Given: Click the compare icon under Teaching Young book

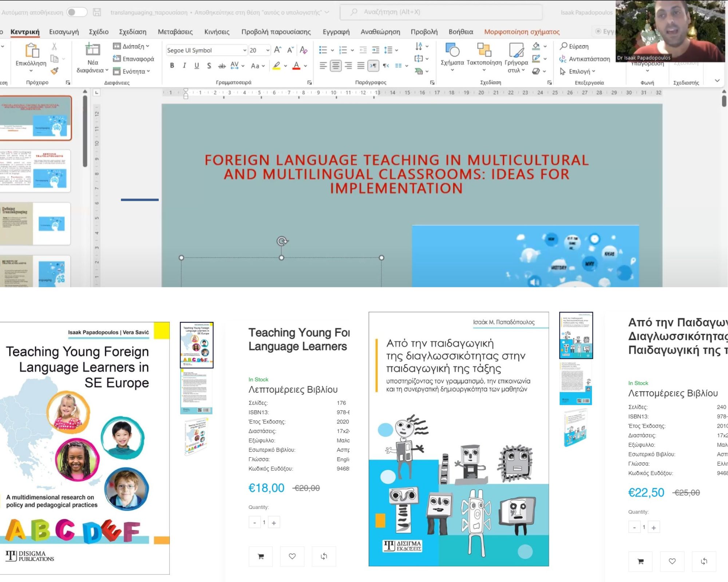Looking at the screenshot, I should (x=324, y=556).
